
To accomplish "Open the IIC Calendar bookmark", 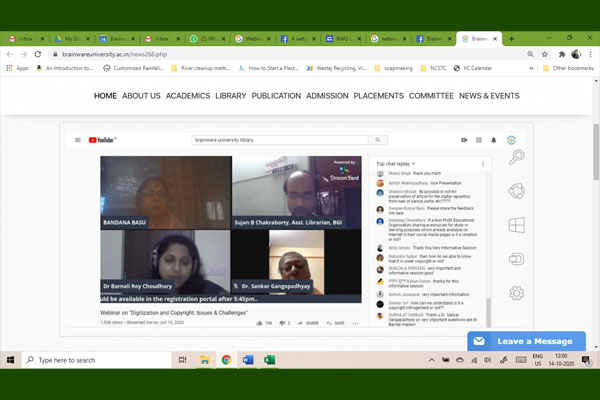I will [473, 68].
